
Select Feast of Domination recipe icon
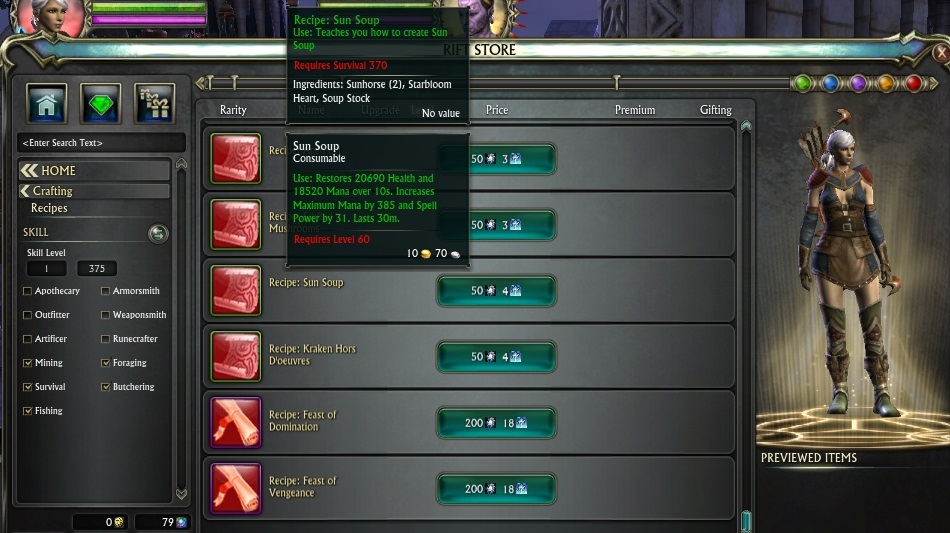point(236,423)
